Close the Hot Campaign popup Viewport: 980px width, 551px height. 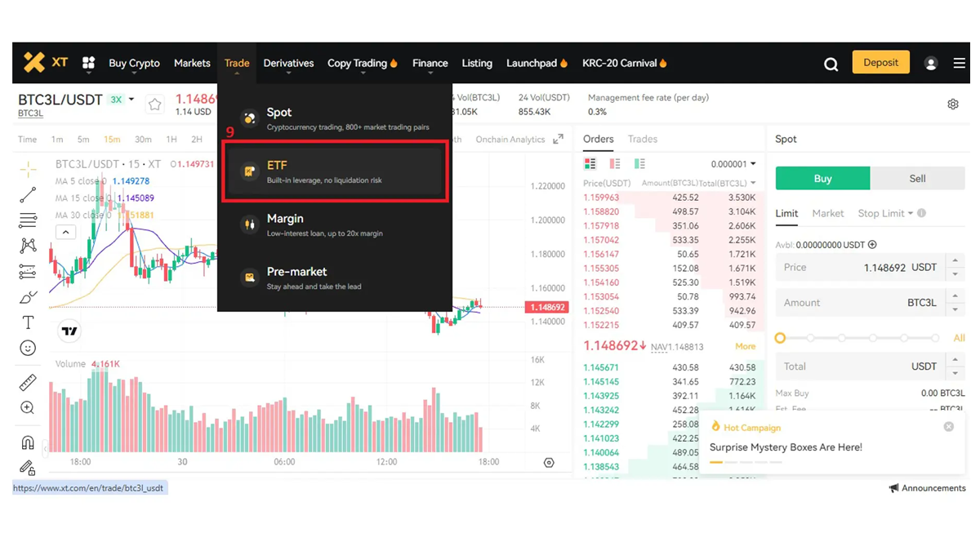(x=948, y=427)
